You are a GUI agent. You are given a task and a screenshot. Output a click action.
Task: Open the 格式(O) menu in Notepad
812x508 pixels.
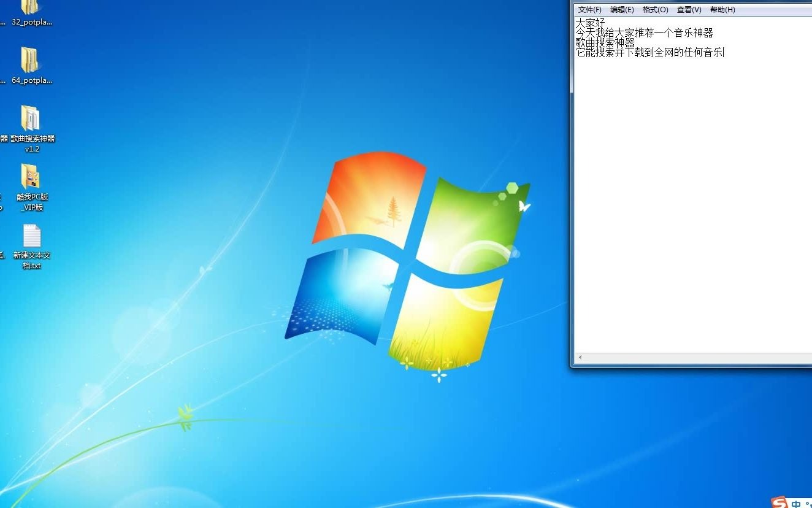pyautogui.click(x=655, y=10)
